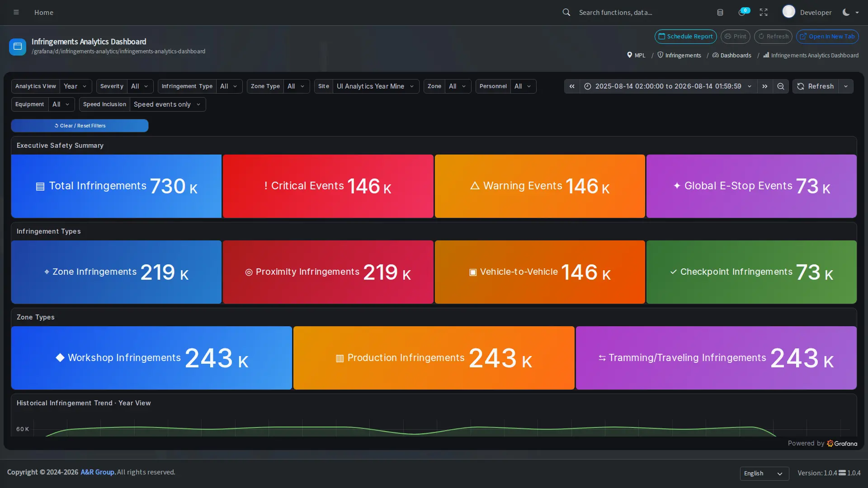Click the Print button
The height and width of the screenshot is (488, 868).
coord(735,37)
